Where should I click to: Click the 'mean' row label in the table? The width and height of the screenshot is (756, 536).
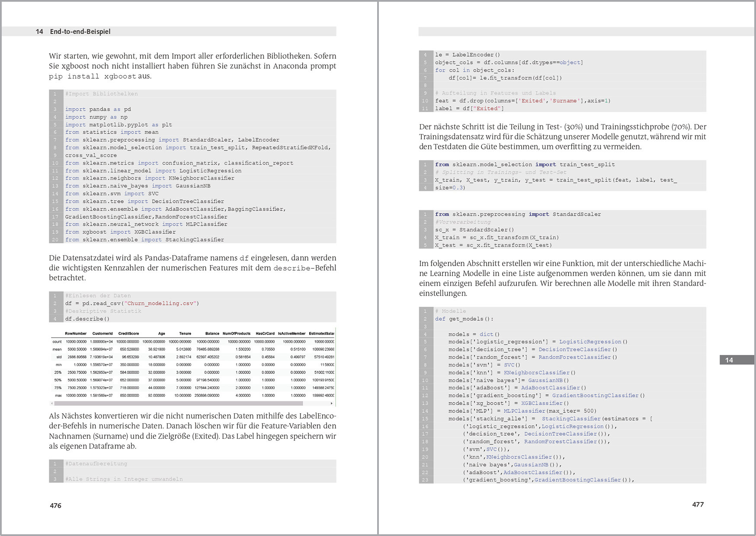click(x=57, y=349)
